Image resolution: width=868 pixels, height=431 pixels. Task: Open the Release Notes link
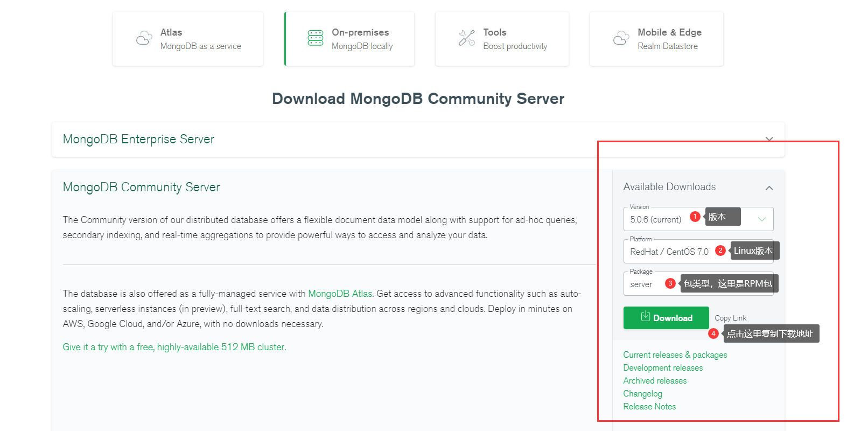(x=649, y=407)
